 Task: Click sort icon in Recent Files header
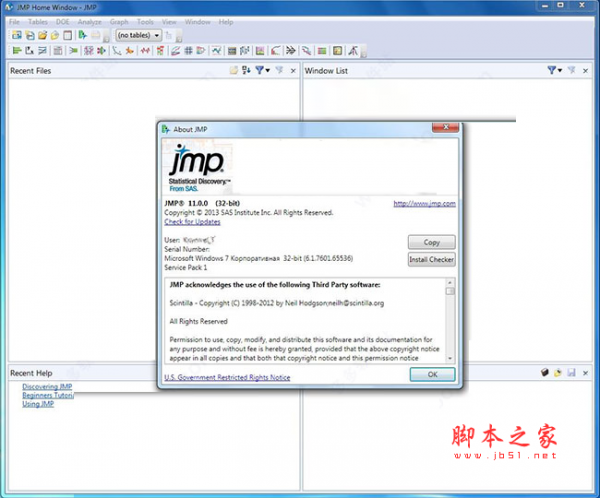pos(246,70)
